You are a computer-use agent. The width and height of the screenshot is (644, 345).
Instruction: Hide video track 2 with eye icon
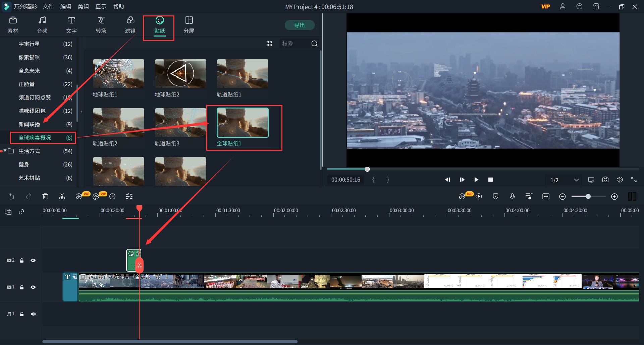click(x=33, y=261)
